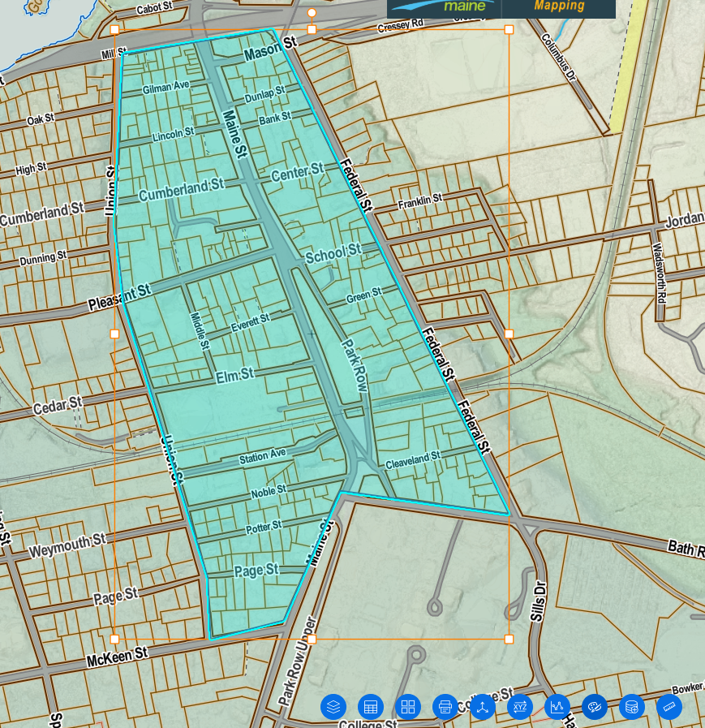Select the map styling palette icon

tap(594, 707)
